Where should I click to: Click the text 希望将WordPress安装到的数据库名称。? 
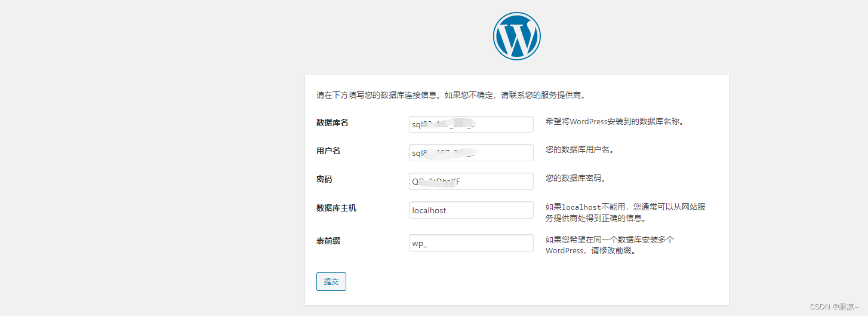point(614,121)
